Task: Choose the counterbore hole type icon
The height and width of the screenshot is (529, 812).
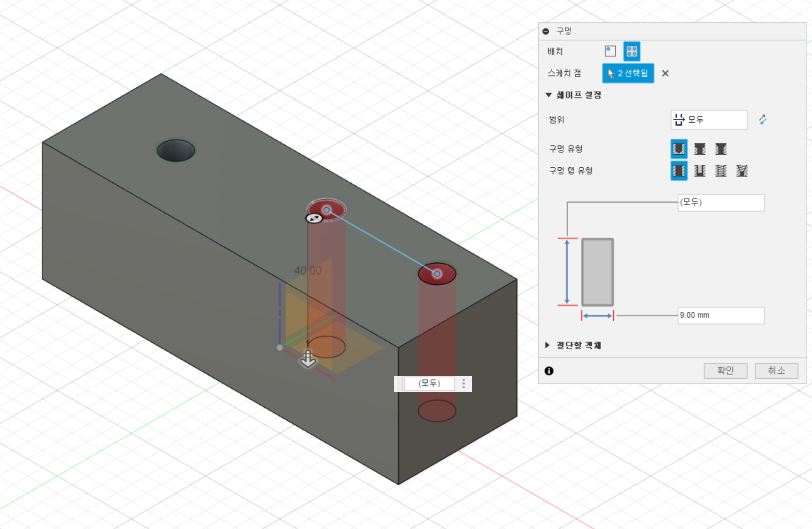Action: [x=700, y=149]
